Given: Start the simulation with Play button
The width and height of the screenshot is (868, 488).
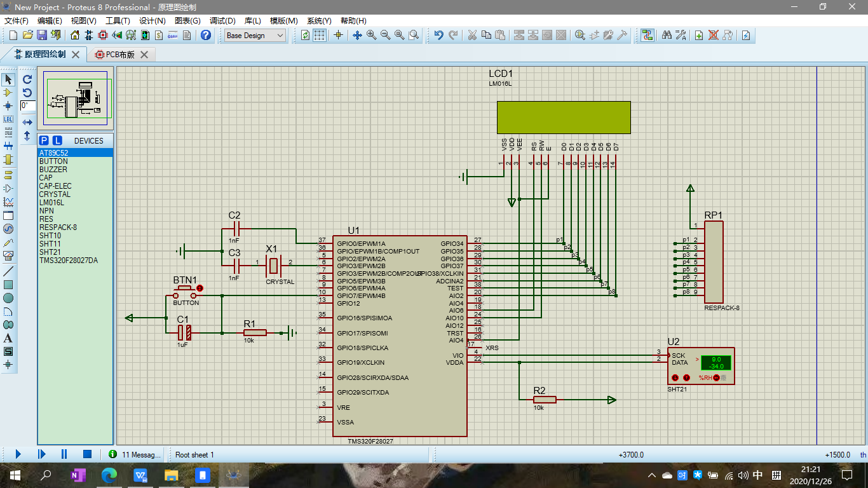Looking at the screenshot, I should point(18,454).
